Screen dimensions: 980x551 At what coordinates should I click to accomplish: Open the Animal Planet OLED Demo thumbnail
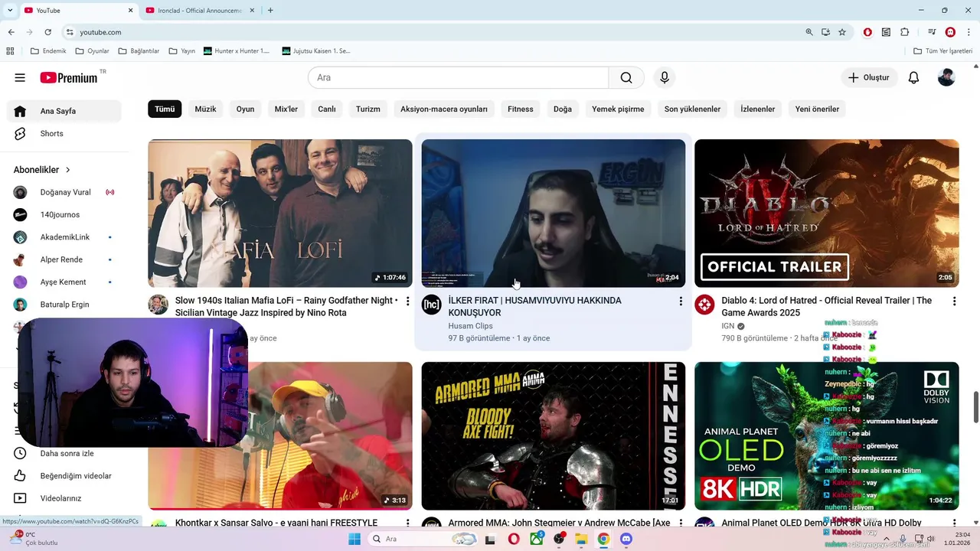(826, 436)
